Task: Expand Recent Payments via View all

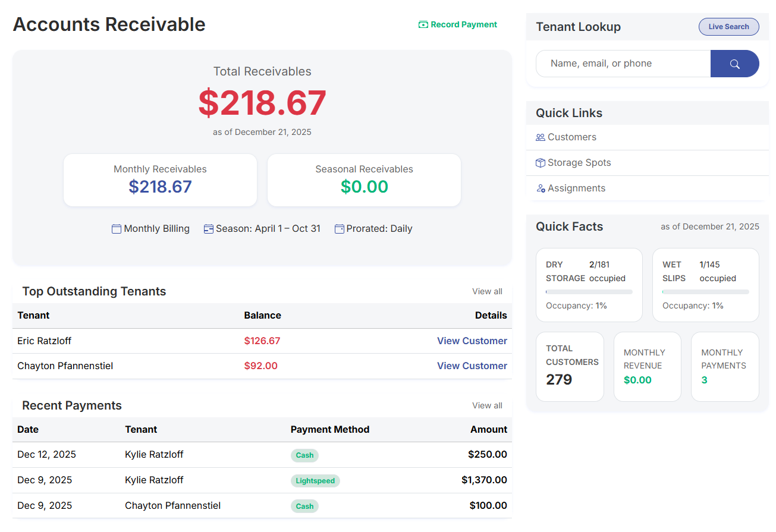Action: pyautogui.click(x=486, y=405)
